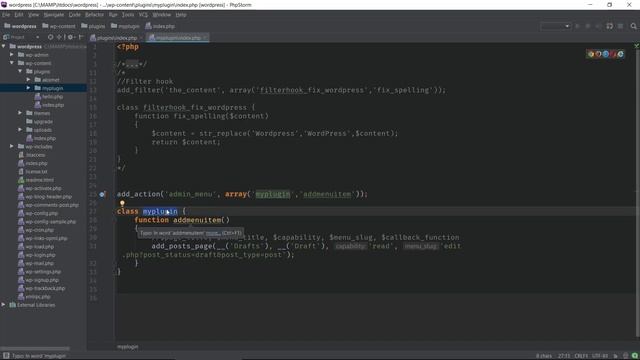Image resolution: width=640 pixels, height=360 pixels.
Task: Click the green inspection status icon in status bar
Action: click(635, 356)
